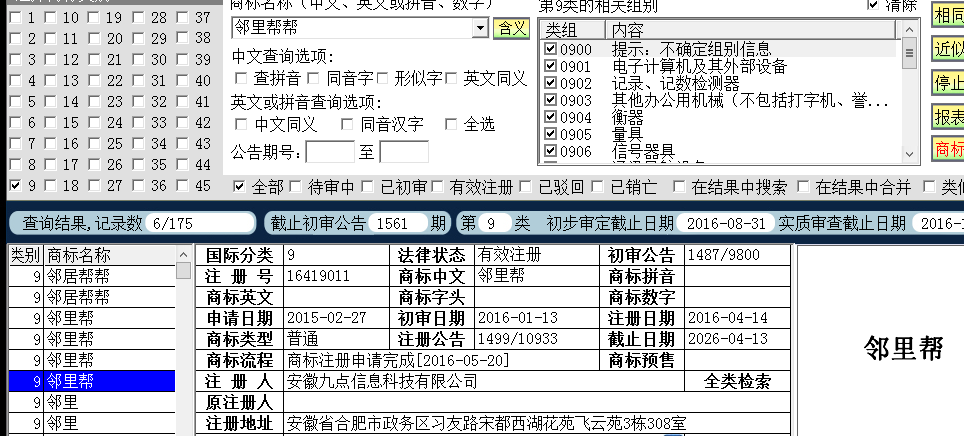Click the 全类检索 button
Screen dimensions: 964x436
pos(737,381)
